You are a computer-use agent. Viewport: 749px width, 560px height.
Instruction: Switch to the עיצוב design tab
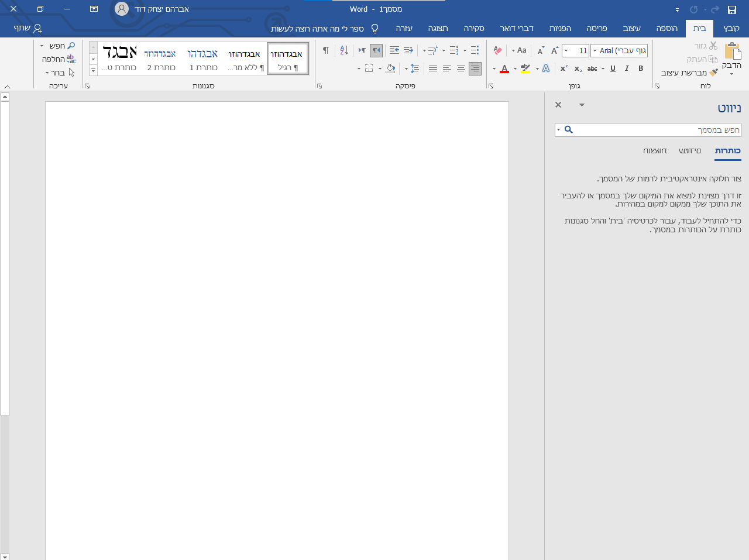[x=631, y=28]
